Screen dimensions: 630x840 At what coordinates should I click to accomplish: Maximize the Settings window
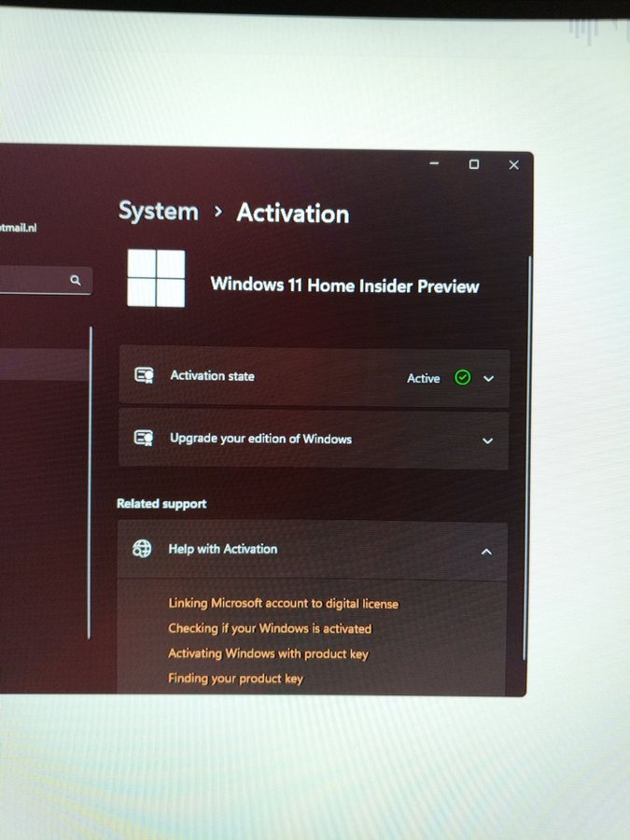click(x=474, y=164)
